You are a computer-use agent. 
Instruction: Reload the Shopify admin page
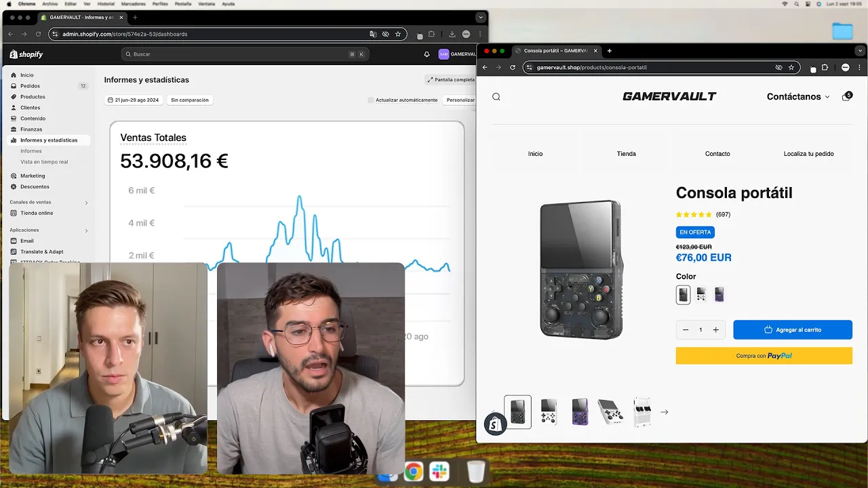tap(38, 34)
